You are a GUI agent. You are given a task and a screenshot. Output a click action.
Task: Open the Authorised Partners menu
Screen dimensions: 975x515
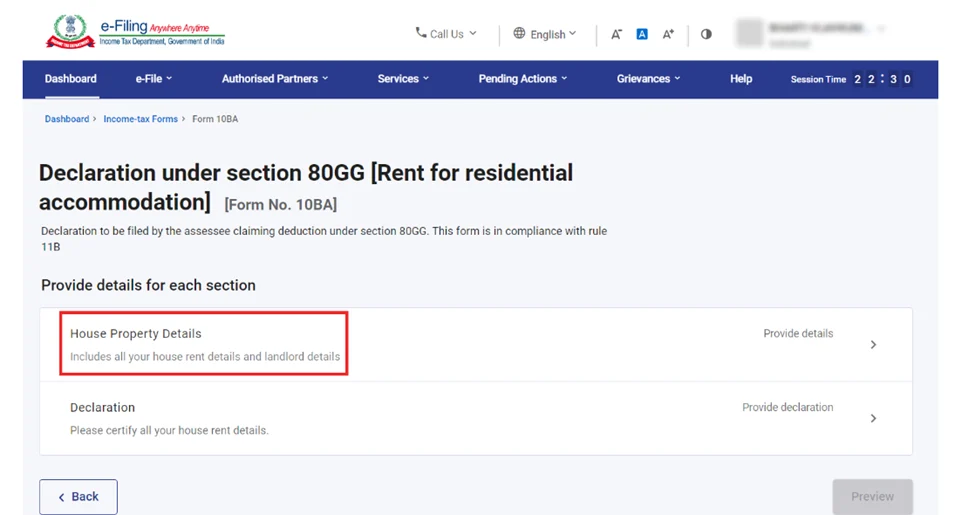275,79
